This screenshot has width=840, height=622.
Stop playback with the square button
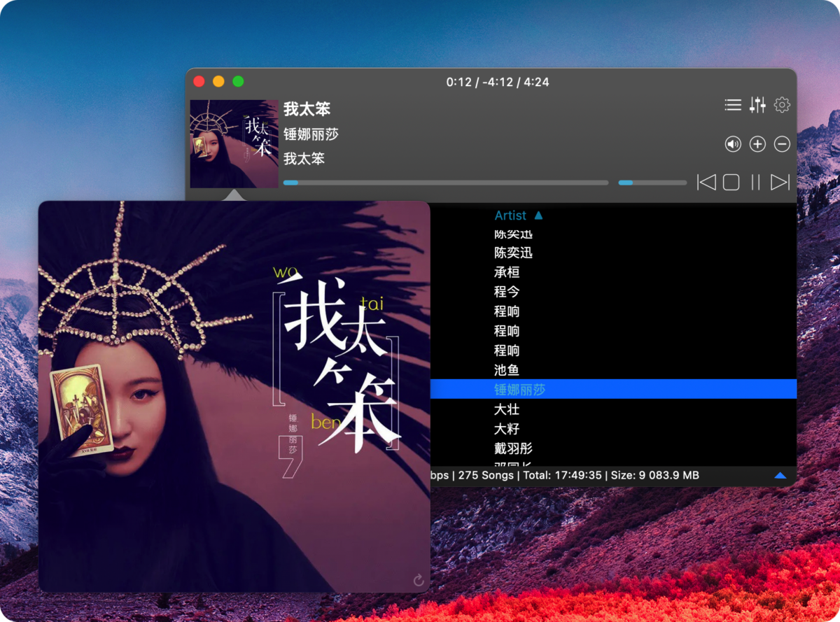click(731, 183)
